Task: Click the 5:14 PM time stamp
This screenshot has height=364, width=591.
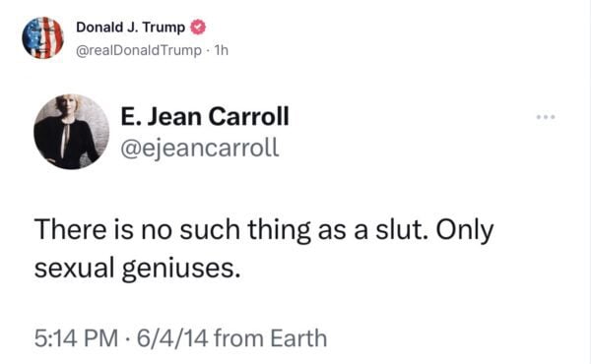Action: tap(76, 337)
